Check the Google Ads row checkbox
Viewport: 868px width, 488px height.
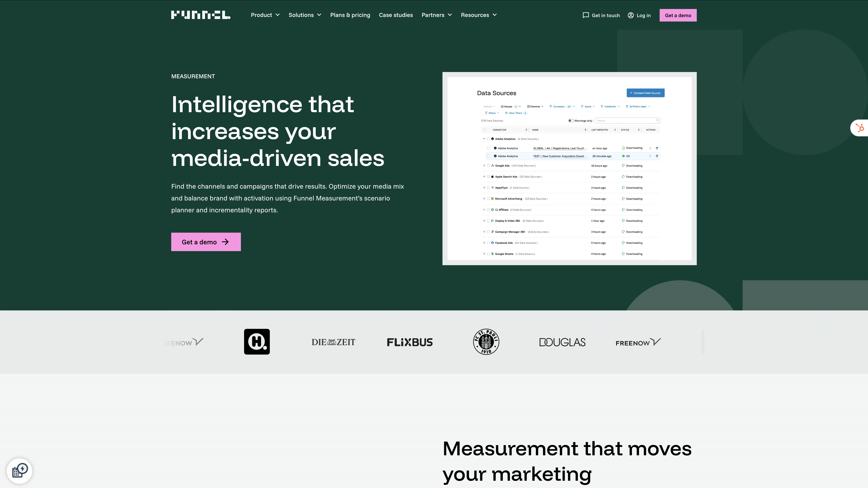click(x=488, y=166)
